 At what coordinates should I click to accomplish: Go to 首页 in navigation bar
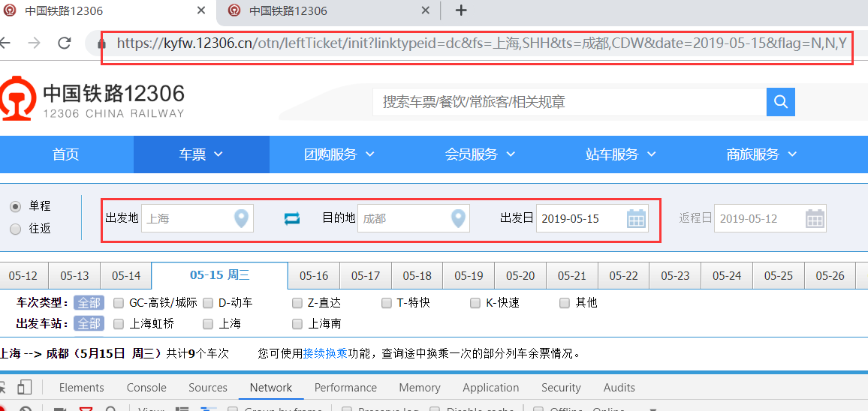tap(66, 154)
